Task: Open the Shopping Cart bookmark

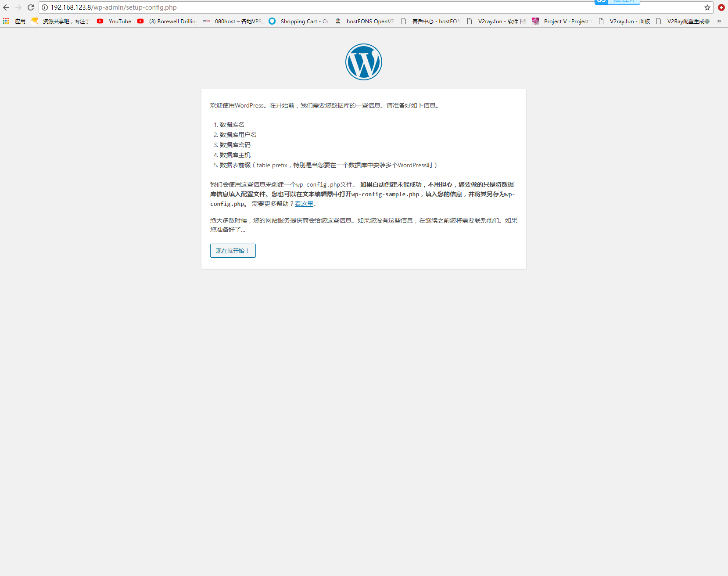Action: pos(298,21)
